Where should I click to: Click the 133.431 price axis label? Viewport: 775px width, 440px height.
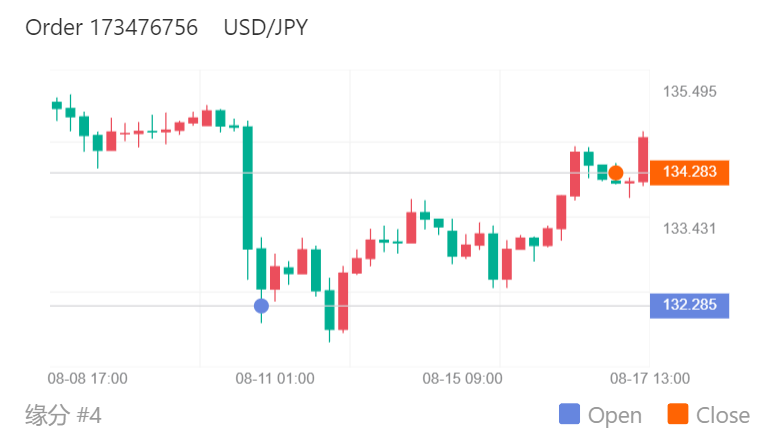[690, 229]
